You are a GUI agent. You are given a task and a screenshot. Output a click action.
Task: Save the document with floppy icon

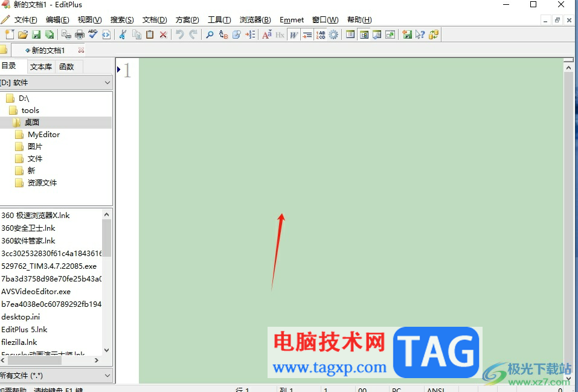tap(36, 34)
